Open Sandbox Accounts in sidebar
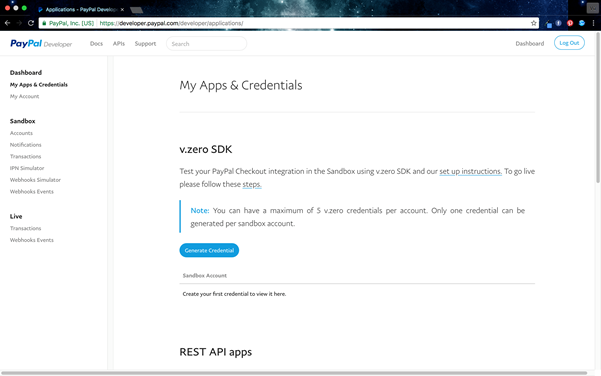The height and width of the screenshot is (376, 601). pos(21,133)
